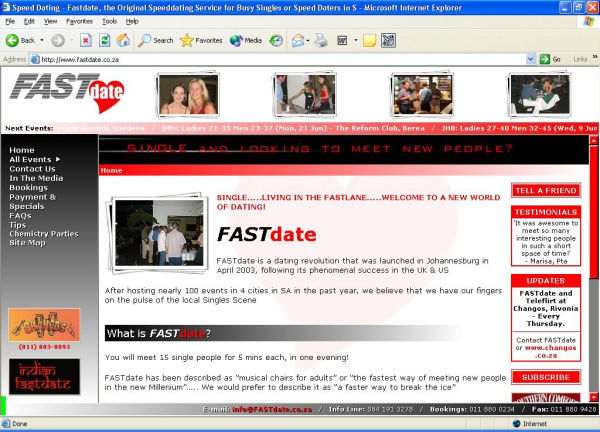Click the info@FASTdate.co.za email link

coord(272,409)
